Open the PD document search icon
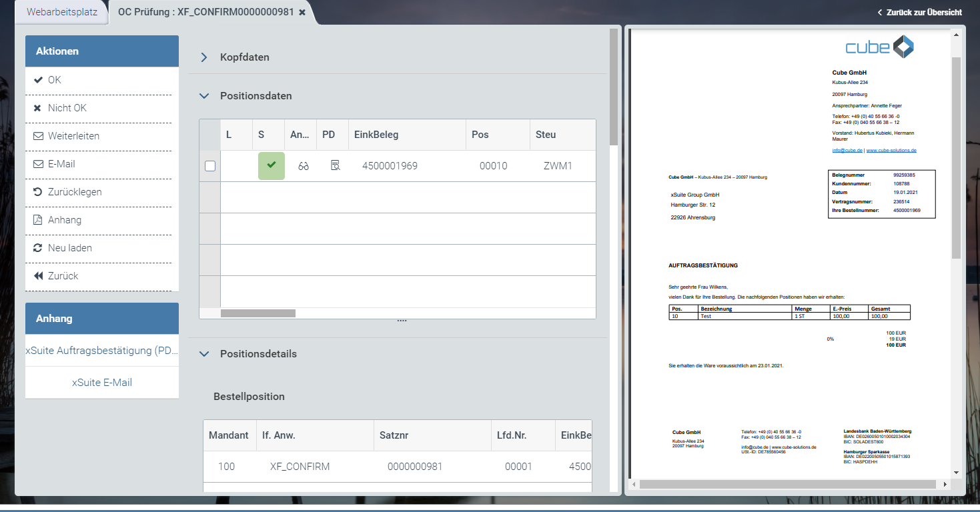Screen dimensions: 980x512 tap(336, 166)
